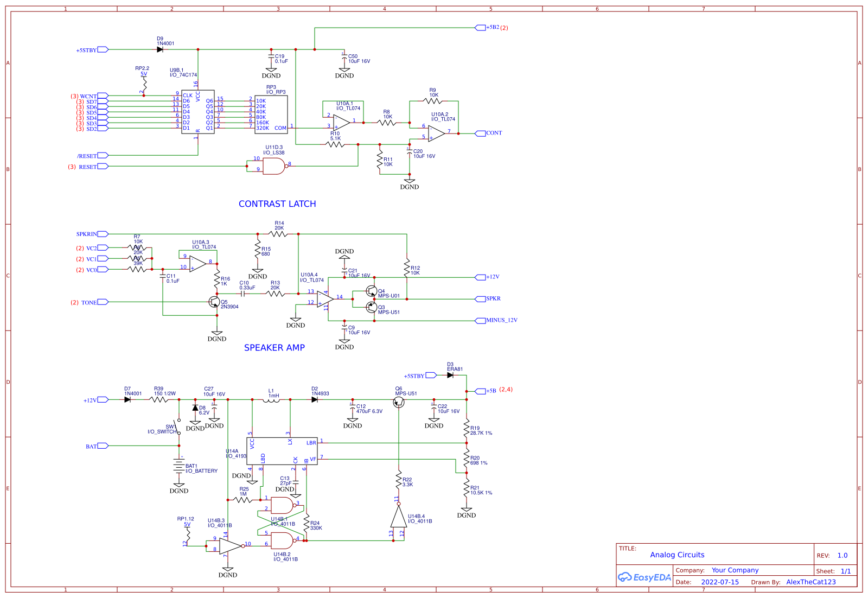The height and width of the screenshot is (598, 868).
Task: Select the zener diode D8 6.2V
Action: (x=194, y=407)
